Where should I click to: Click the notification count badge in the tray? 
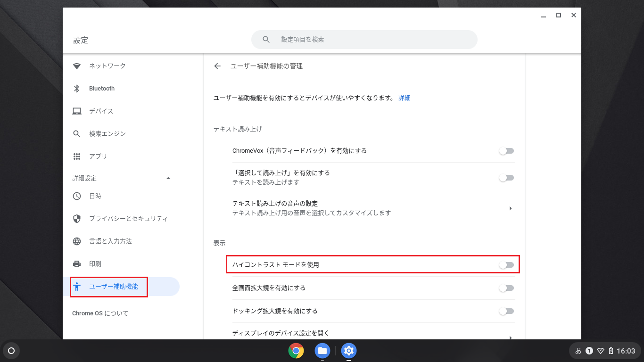coord(589,351)
